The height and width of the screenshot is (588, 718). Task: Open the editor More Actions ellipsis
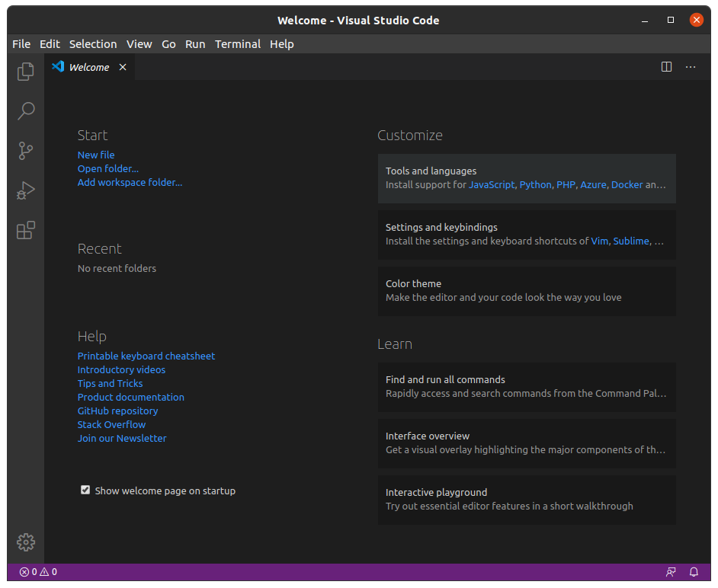click(x=691, y=67)
